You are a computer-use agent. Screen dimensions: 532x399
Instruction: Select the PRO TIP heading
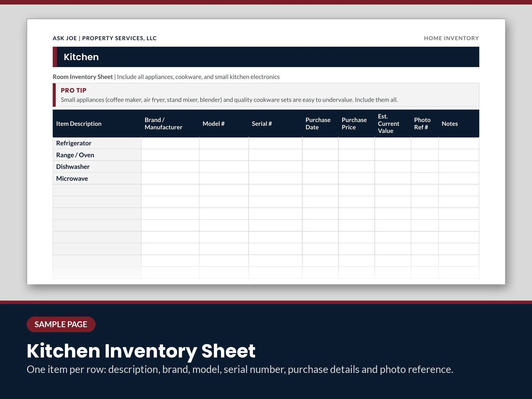pyautogui.click(x=74, y=90)
